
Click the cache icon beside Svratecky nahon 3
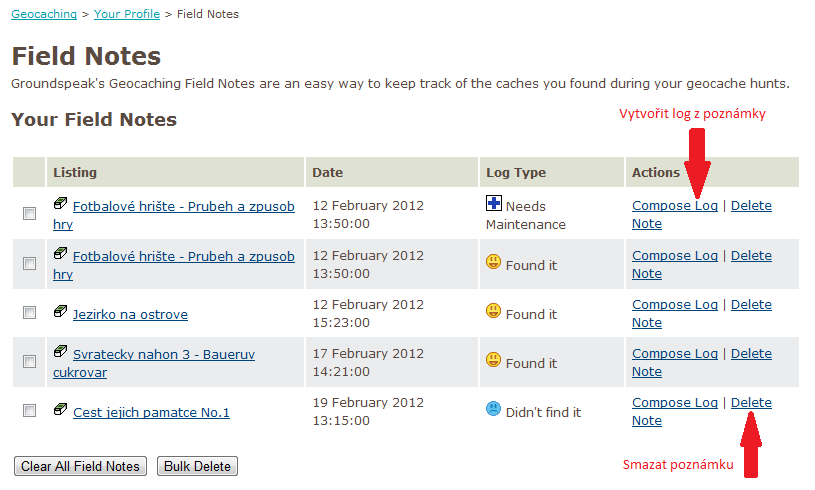point(60,352)
